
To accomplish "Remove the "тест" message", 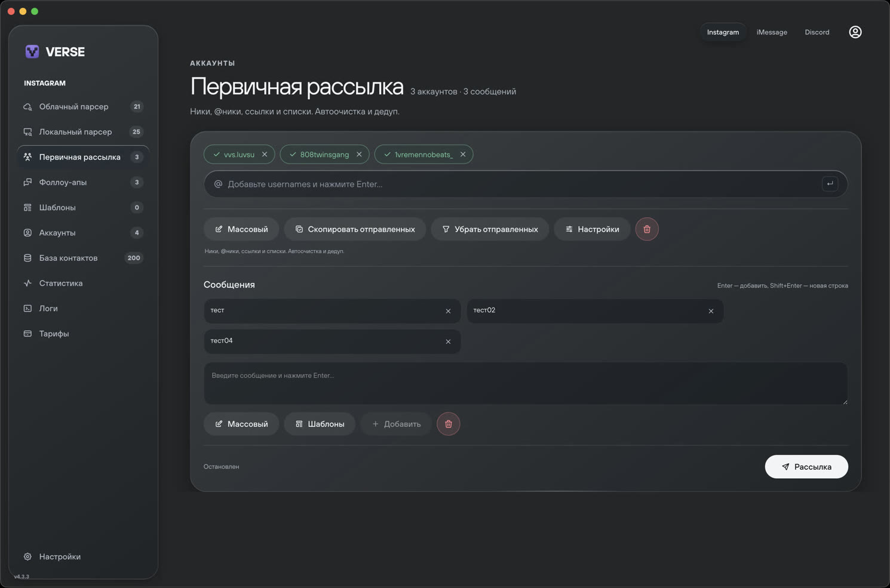I will (x=448, y=311).
